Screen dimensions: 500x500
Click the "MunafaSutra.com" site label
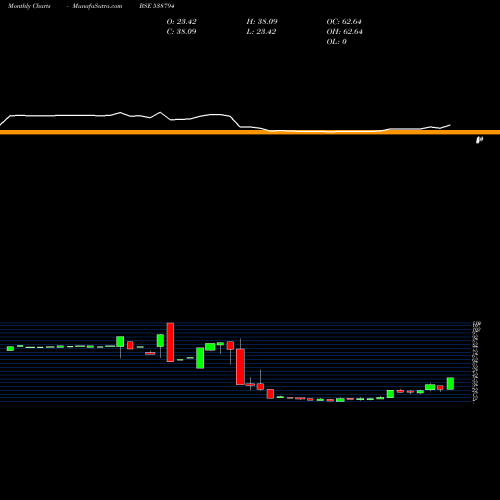(x=97, y=6)
